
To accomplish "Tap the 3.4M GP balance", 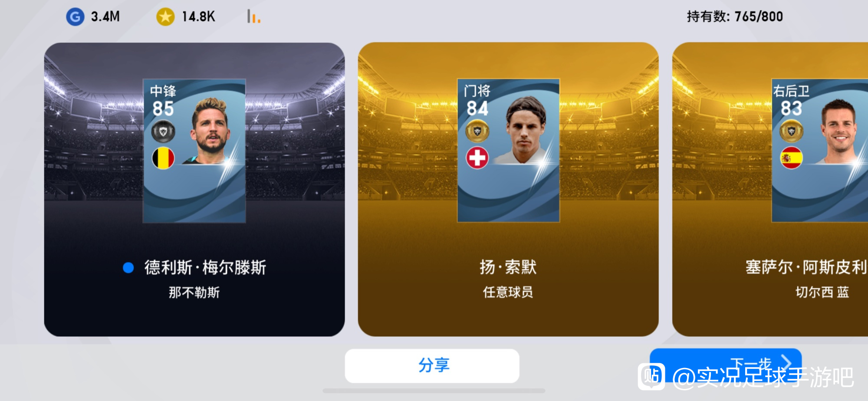I will (x=105, y=17).
